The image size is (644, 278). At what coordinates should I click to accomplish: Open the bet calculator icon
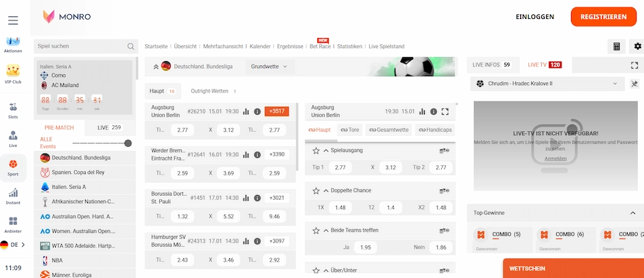(617, 46)
